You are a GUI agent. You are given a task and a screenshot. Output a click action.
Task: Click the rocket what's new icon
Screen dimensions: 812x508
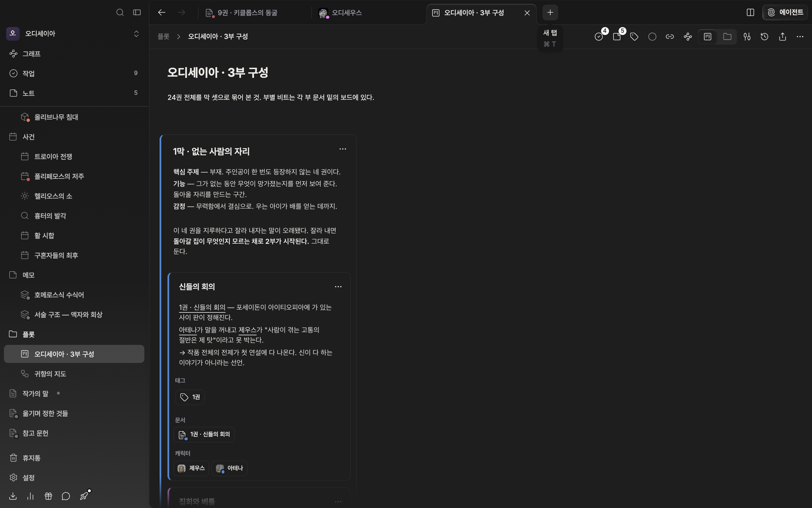[x=84, y=496]
